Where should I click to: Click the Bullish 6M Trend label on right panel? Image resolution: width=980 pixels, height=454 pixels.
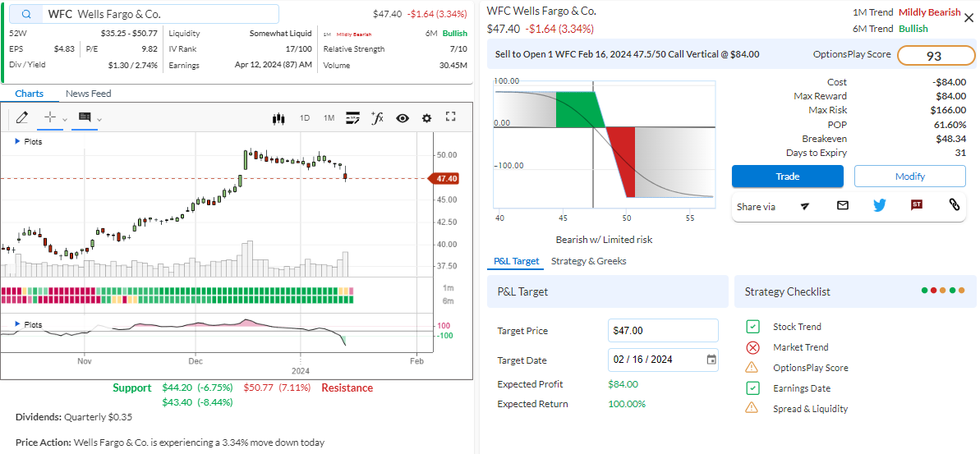pyautogui.click(x=913, y=28)
